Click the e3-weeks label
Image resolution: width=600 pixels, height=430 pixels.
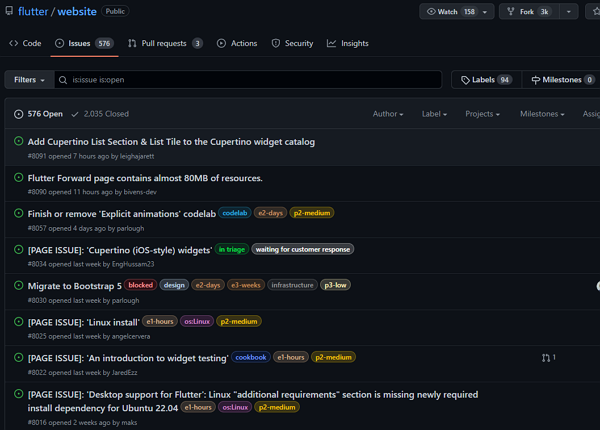click(246, 285)
